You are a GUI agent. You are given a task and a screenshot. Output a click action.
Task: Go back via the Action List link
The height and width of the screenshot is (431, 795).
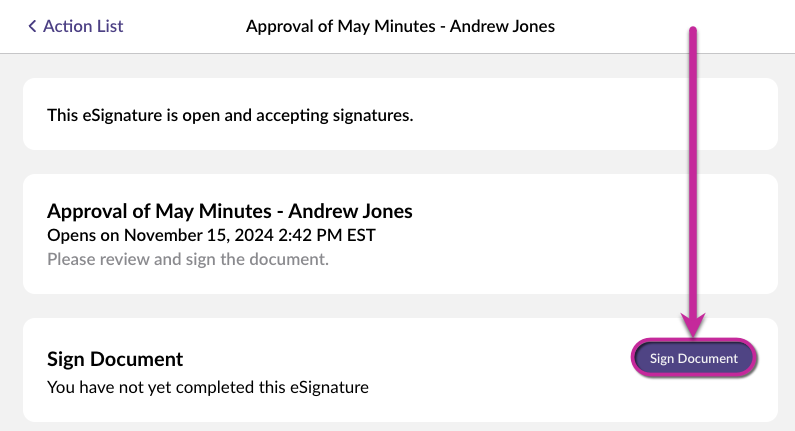pyautogui.click(x=83, y=26)
